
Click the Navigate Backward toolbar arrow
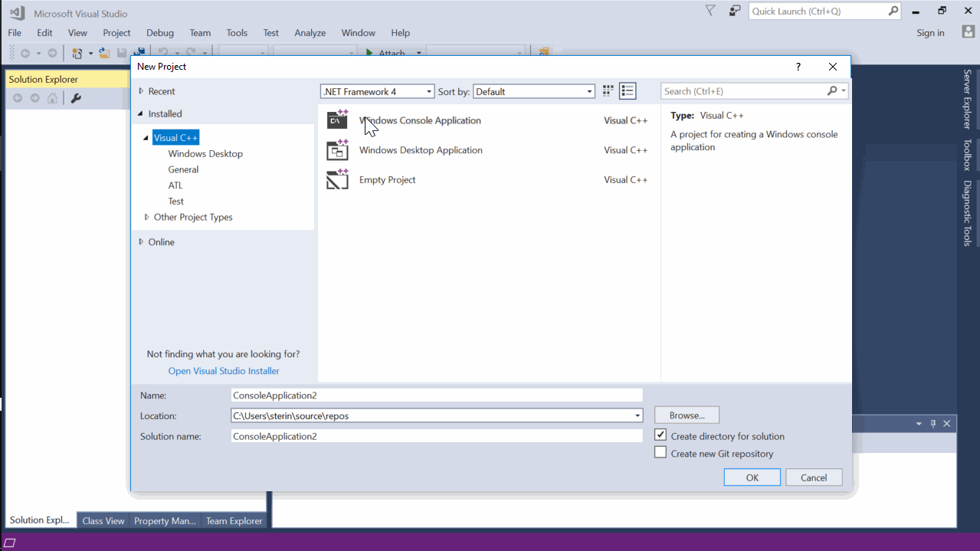(25, 53)
